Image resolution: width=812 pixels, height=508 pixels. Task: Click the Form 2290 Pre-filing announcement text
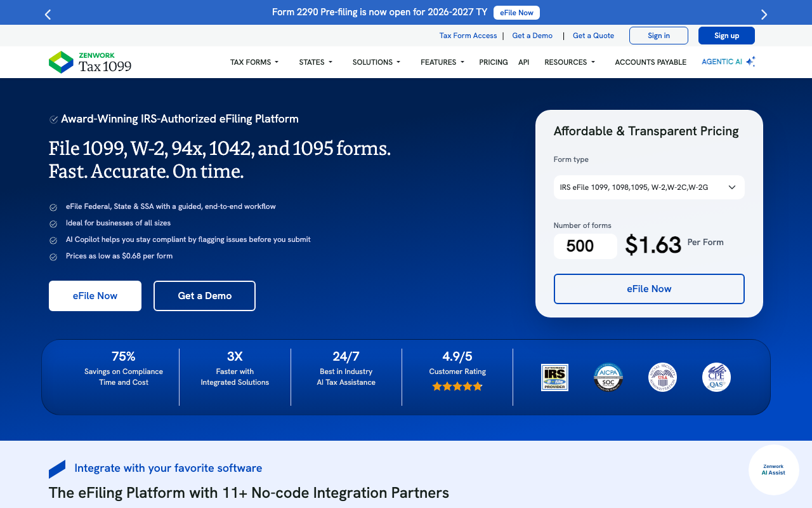[x=379, y=12]
